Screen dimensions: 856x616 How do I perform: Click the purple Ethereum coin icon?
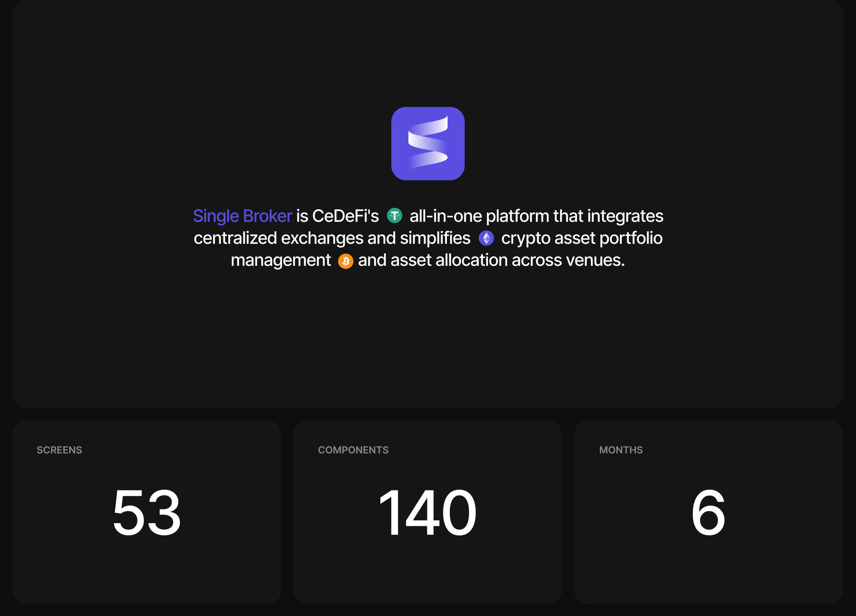[486, 238]
